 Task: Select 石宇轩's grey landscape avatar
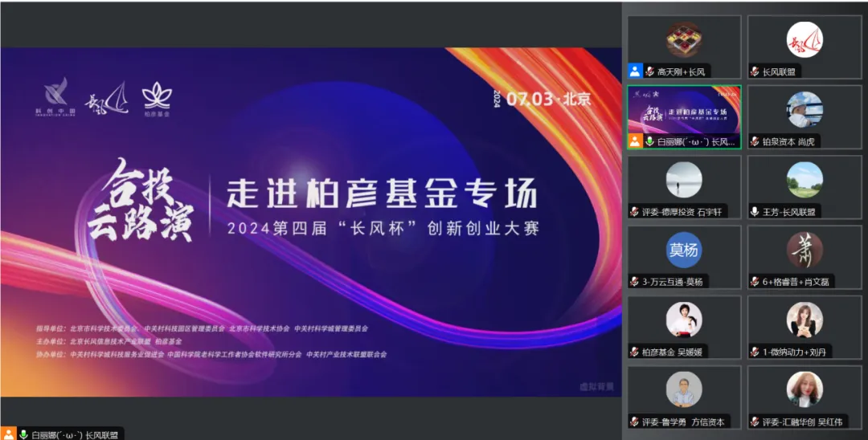coord(684,180)
